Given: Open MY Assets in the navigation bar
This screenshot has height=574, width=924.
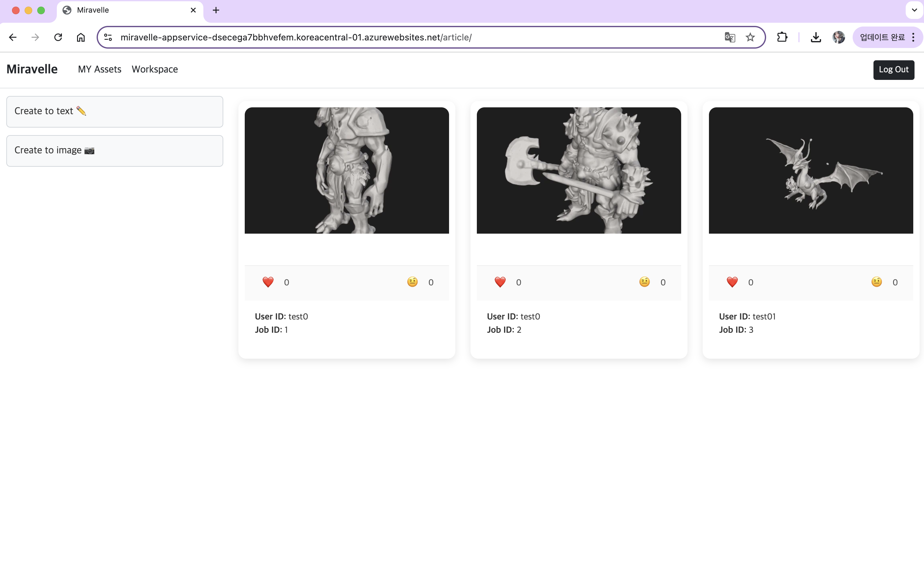Looking at the screenshot, I should click(x=99, y=69).
